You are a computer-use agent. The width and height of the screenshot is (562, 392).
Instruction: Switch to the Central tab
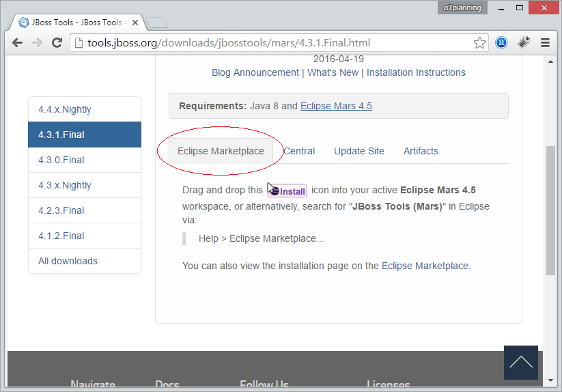[299, 151]
